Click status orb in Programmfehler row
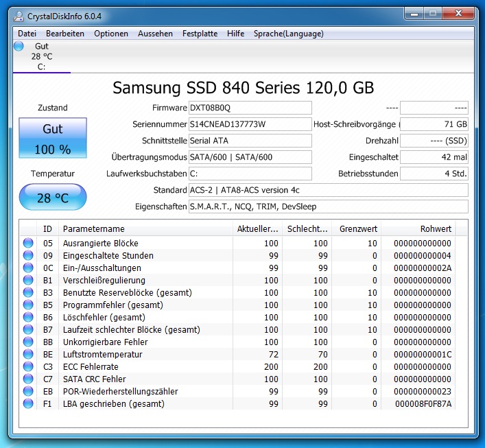The height and width of the screenshot is (448, 485). (28, 305)
